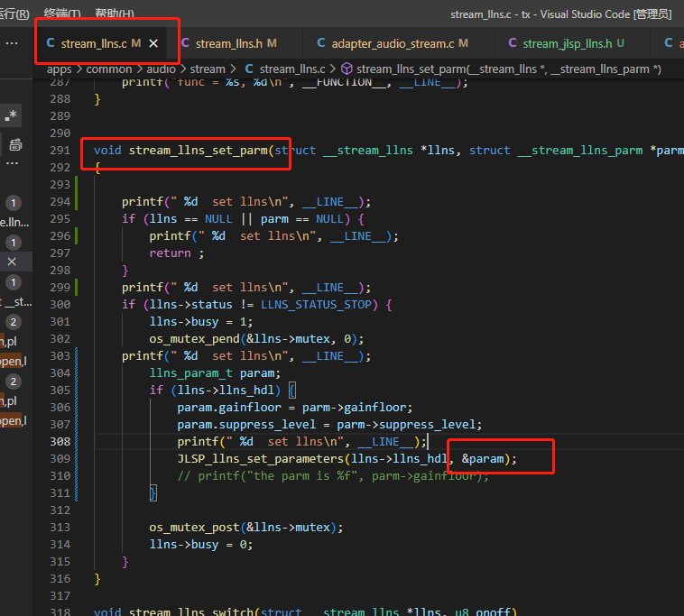Open the stream_llns.c breadcrumb dropdown
Viewport: 684px width, 616px height.
tap(292, 69)
